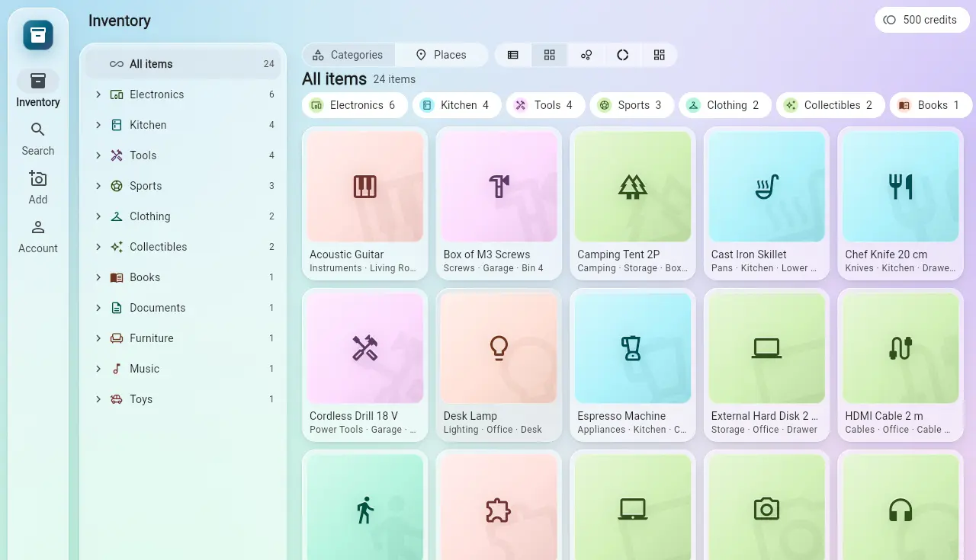Open the Espresso Machine item card
The height and width of the screenshot is (560, 976).
point(633,365)
